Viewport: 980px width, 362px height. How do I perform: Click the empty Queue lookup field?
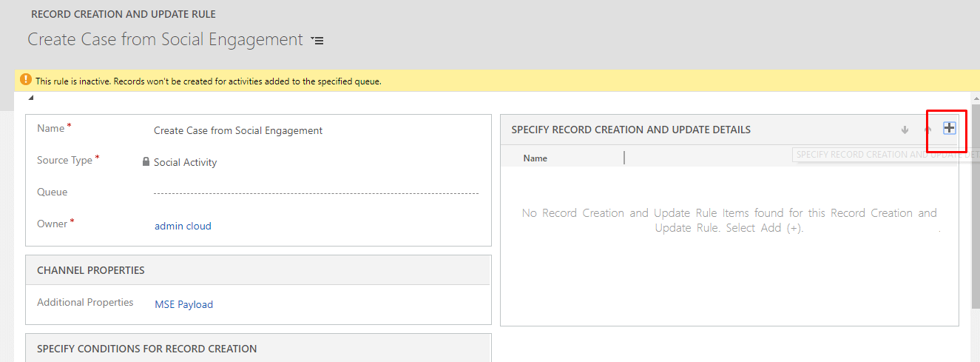pos(316,192)
